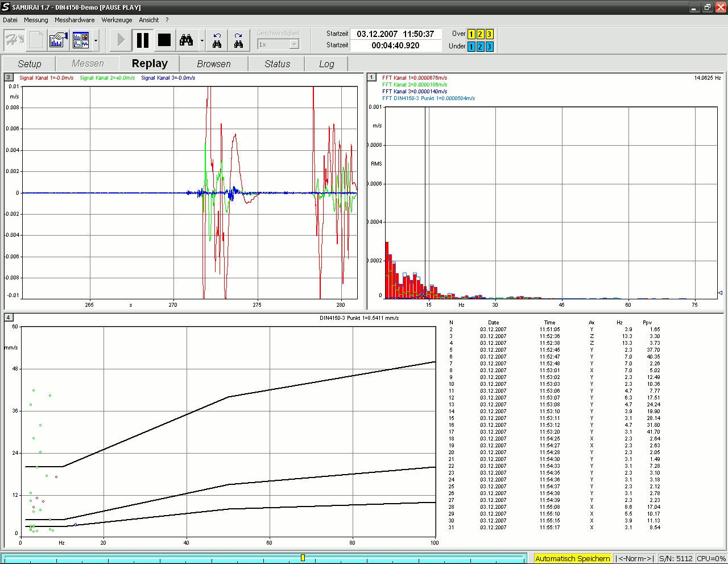Toggle the yellow Over channel 1 indicator
This screenshot has width=728, height=564.
tap(470, 34)
